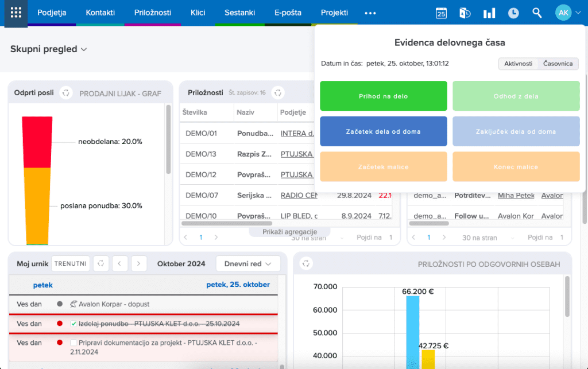Screen dimensions: 588x369
Task: Refresh the Priložnosti table widget
Action: (x=278, y=92)
